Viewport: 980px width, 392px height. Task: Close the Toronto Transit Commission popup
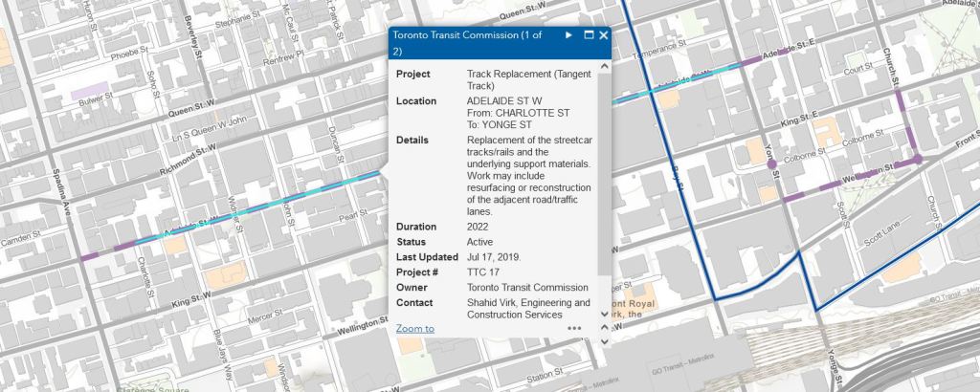pos(604,35)
